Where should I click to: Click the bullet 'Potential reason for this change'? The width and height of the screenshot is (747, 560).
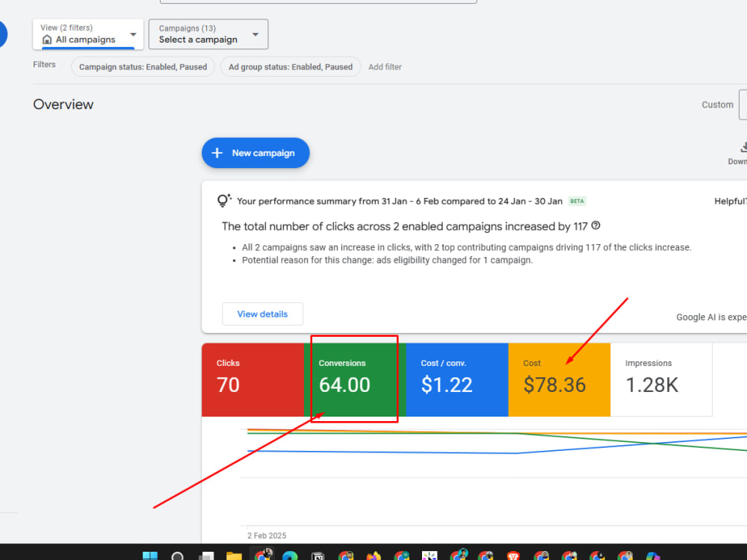click(x=387, y=260)
